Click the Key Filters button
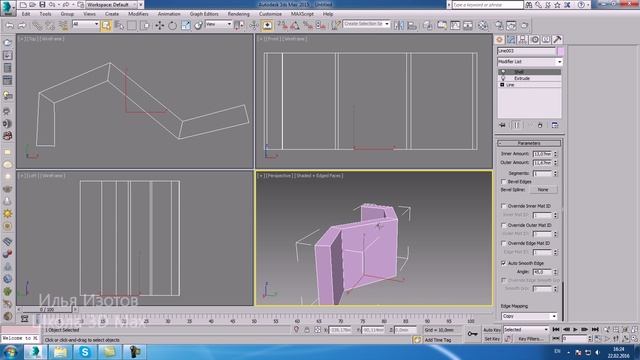Image resolution: width=640 pixels, height=360 pixels. [530, 339]
